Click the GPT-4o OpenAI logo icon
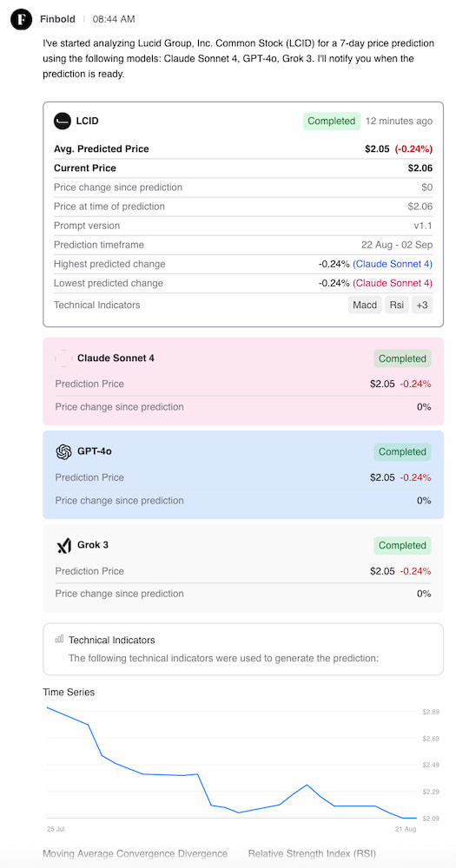The image size is (456, 868). [x=63, y=451]
